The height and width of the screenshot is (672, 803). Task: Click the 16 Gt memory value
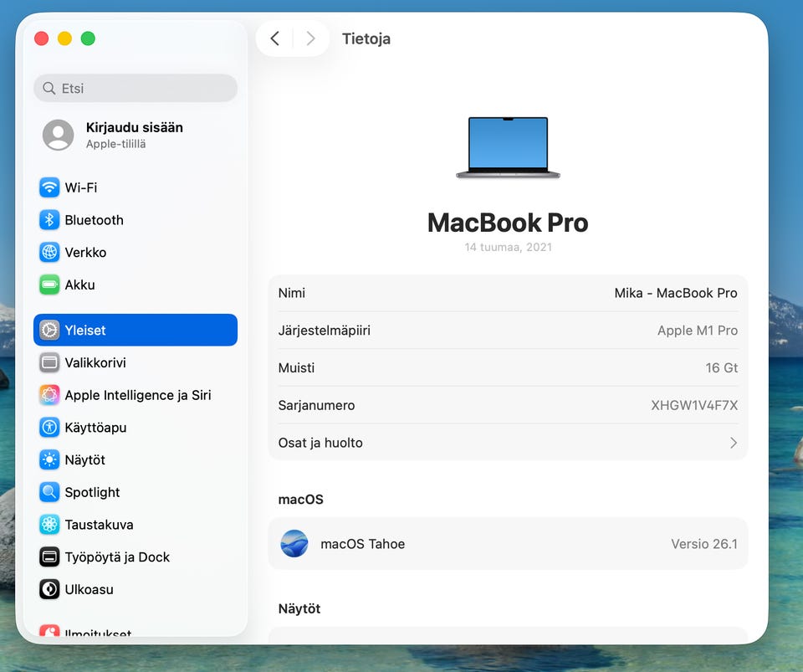[x=722, y=367]
